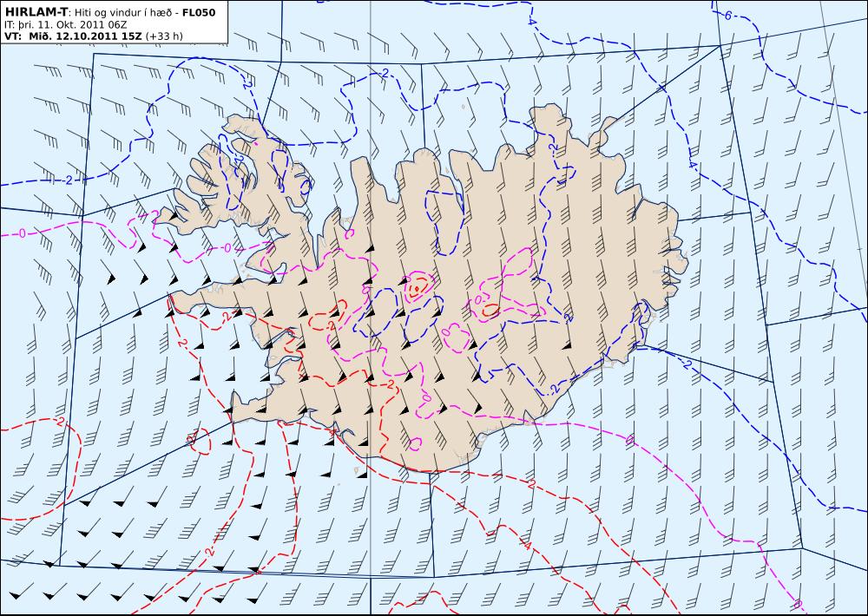Select the FL050 flight level label
This screenshot has height=616, width=868.
pyautogui.click(x=198, y=12)
